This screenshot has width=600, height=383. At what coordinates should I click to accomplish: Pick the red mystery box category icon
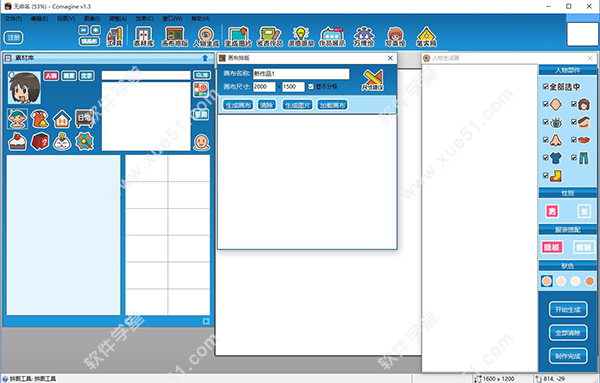(40, 141)
